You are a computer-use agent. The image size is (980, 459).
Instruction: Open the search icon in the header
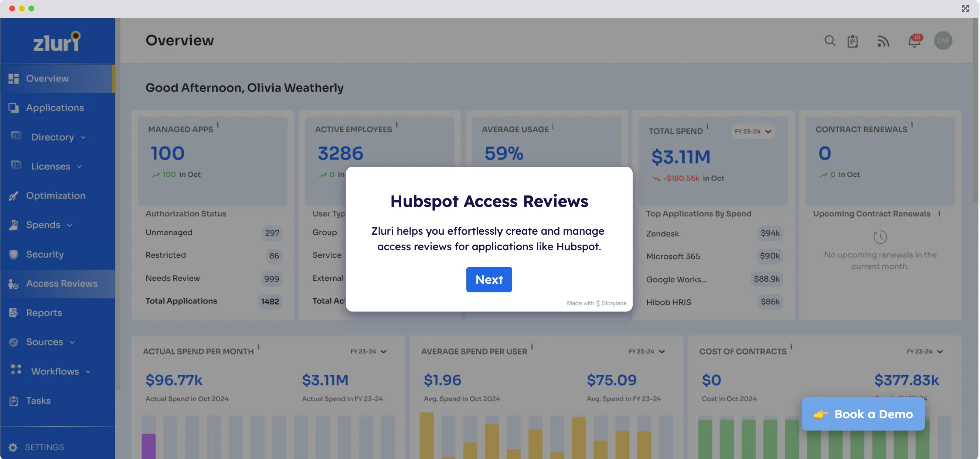coord(830,41)
